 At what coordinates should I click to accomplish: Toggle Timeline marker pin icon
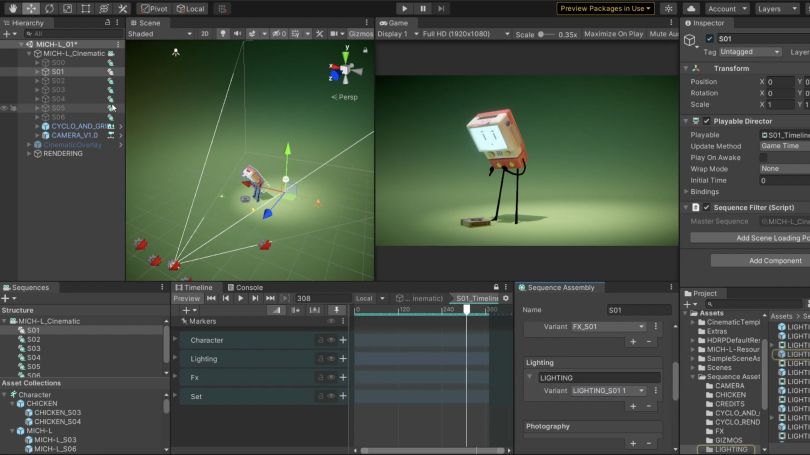[336, 310]
